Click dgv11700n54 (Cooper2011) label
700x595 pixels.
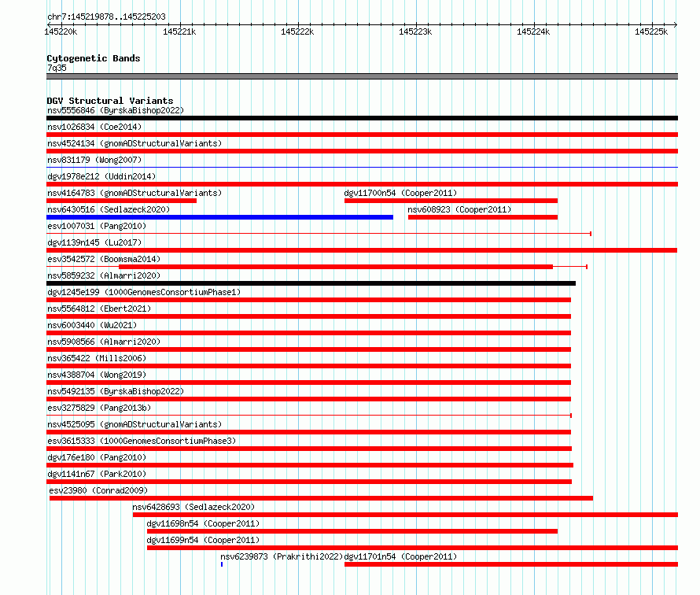point(400,193)
